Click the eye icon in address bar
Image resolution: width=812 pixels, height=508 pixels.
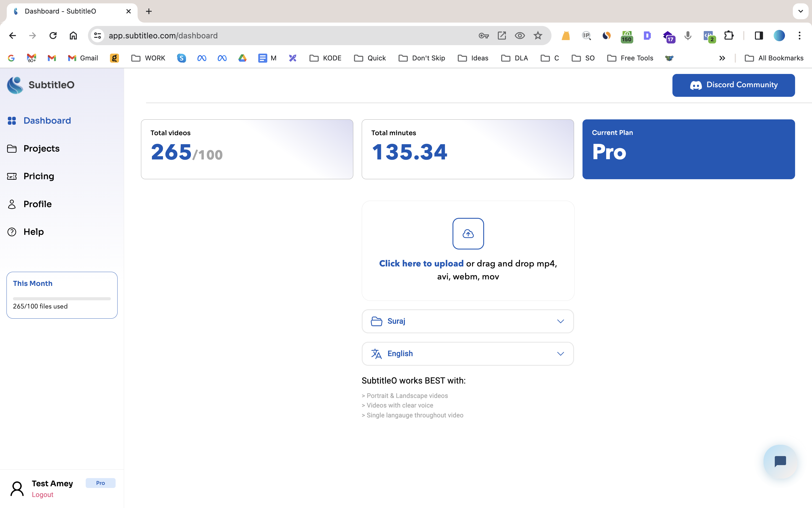[x=520, y=36]
